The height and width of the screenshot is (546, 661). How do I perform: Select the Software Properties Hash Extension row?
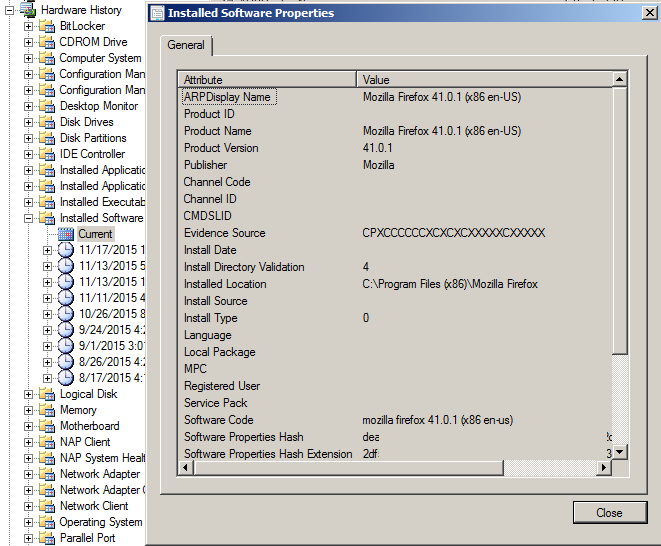pyautogui.click(x=395, y=454)
